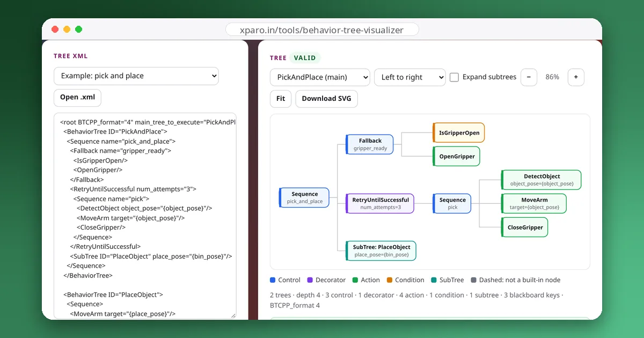The image size is (644, 338).
Task: Select the DetectObject action node
Action: pos(541,180)
